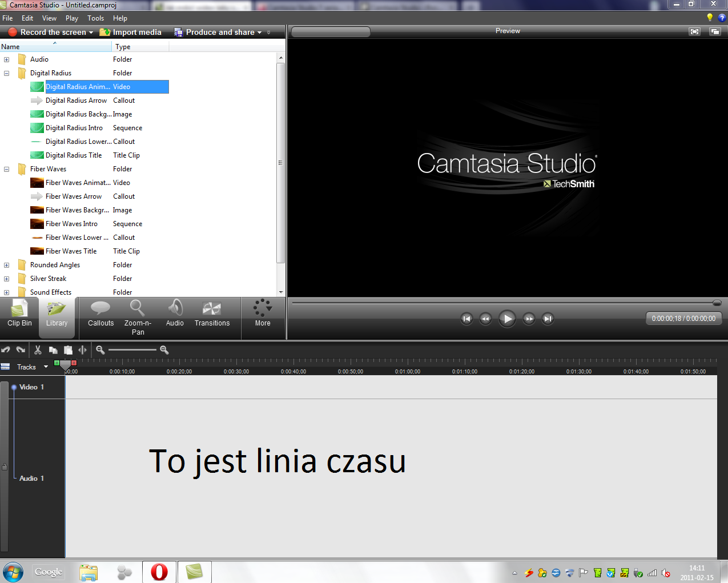The height and width of the screenshot is (583, 728).
Task: Click Produce and share button
Action: (x=214, y=33)
